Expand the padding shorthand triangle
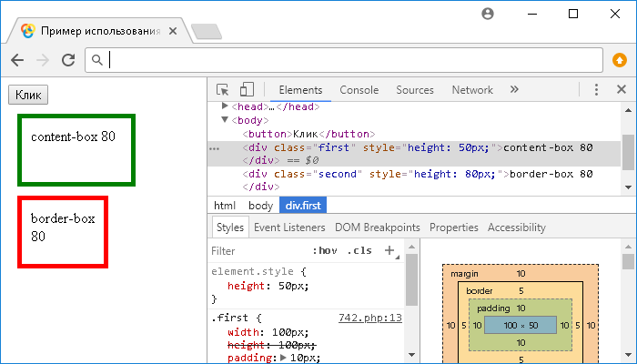The width and height of the screenshot is (637, 364). 284,358
